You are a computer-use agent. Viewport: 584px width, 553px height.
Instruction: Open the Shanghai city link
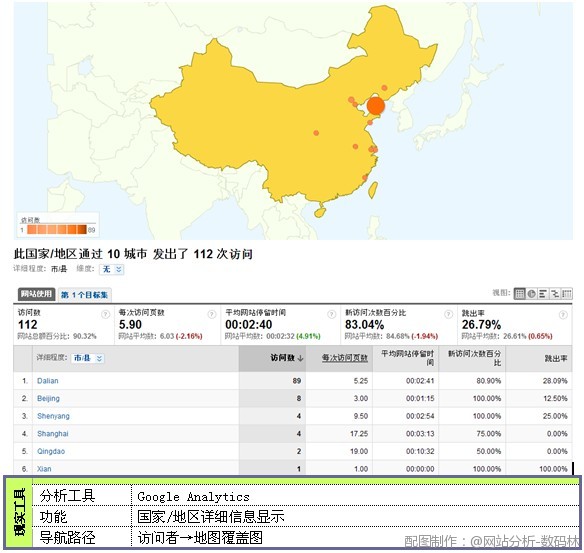point(53,434)
